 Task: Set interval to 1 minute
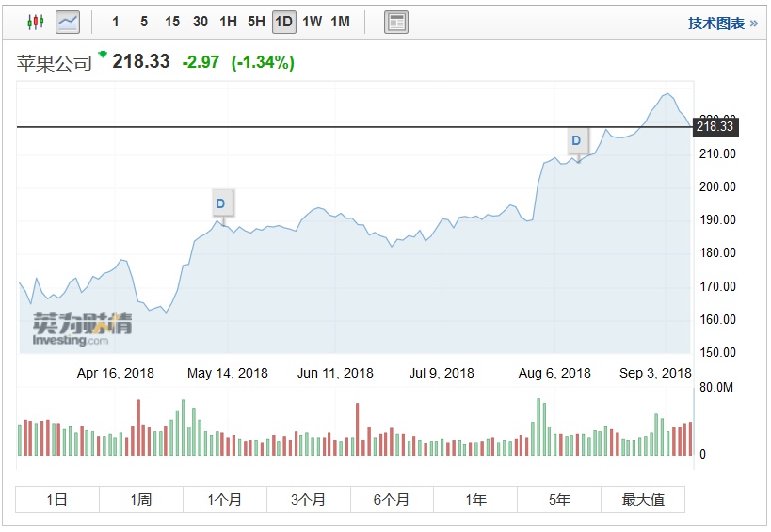tap(116, 22)
